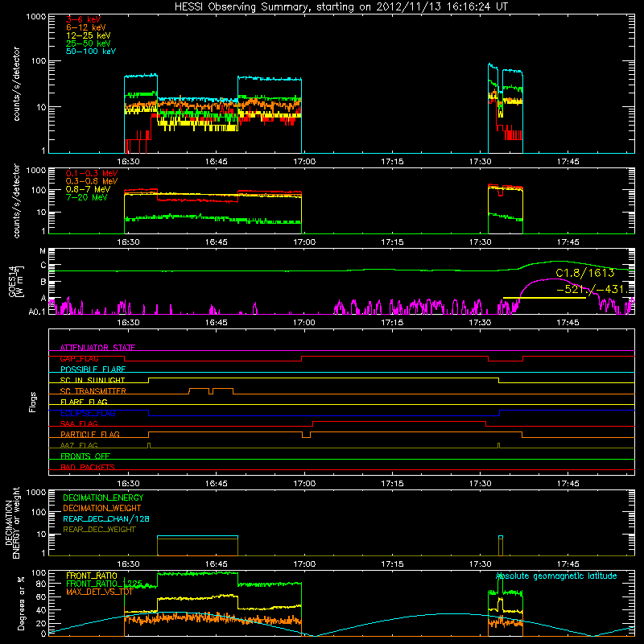Click the MAX_DET_VS_TOT legend label
This screenshot has height=644, width=644.
coord(99,592)
